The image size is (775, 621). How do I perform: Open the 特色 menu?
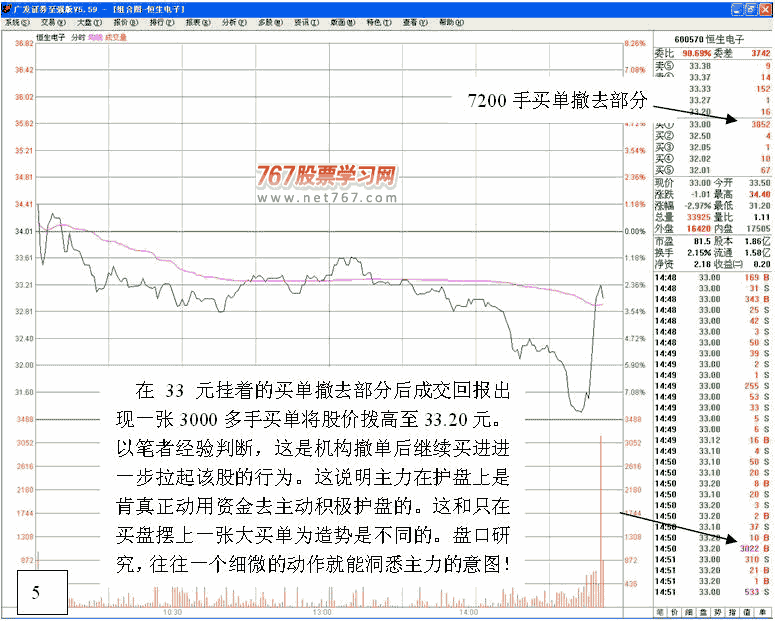(x=379, y=22)
